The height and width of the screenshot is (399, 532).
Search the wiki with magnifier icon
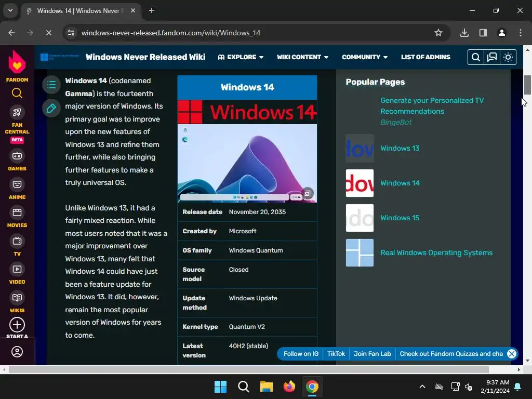coord(476,57)
